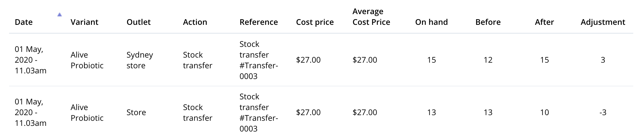Viewport: 644px width, 136px height.
Task: Click the Action column header
Action: pyautogui.click(x=195, y=22)
